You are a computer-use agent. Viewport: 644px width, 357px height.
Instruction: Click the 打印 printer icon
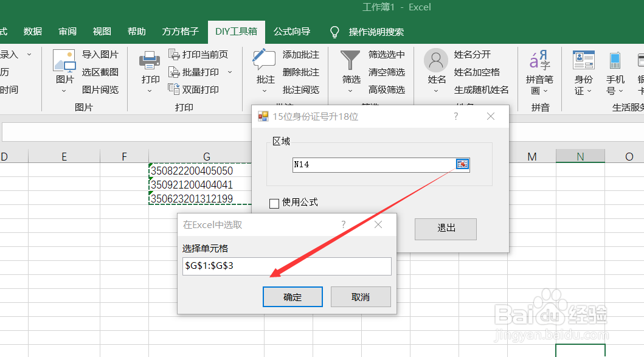tap(150, 61)
